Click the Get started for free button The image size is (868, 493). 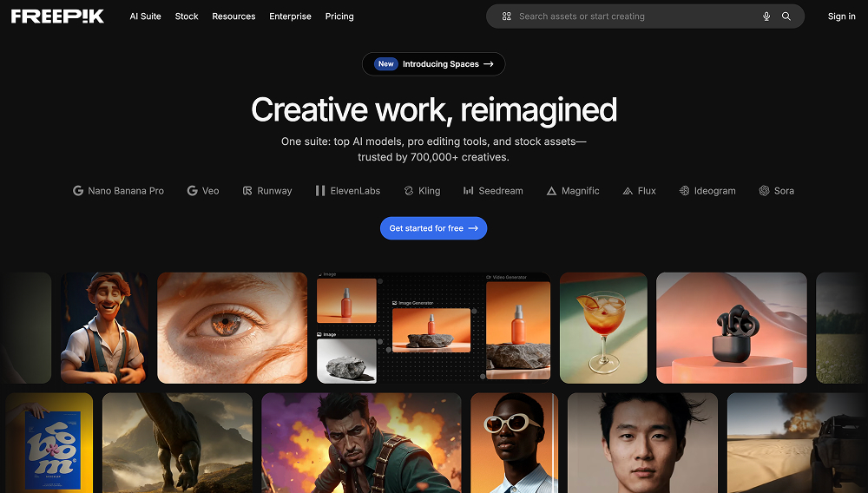(x=433, y=228)
